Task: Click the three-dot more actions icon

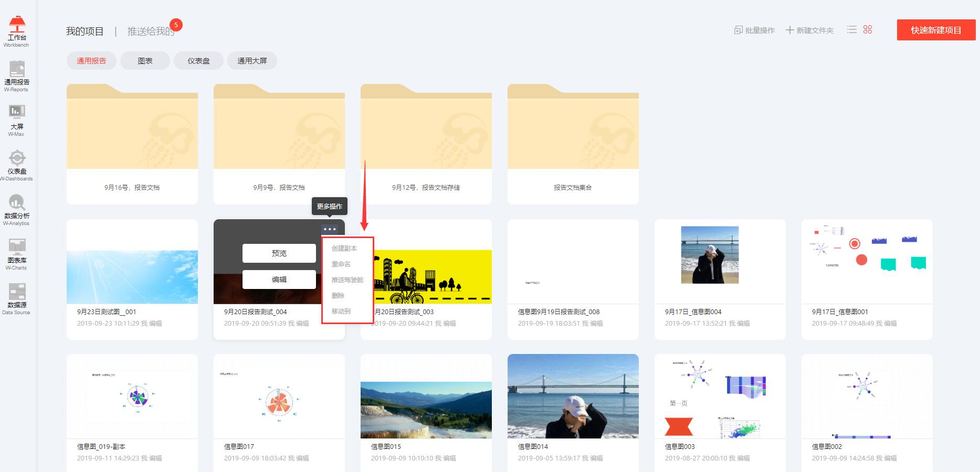Action: (x=330, y=229)
